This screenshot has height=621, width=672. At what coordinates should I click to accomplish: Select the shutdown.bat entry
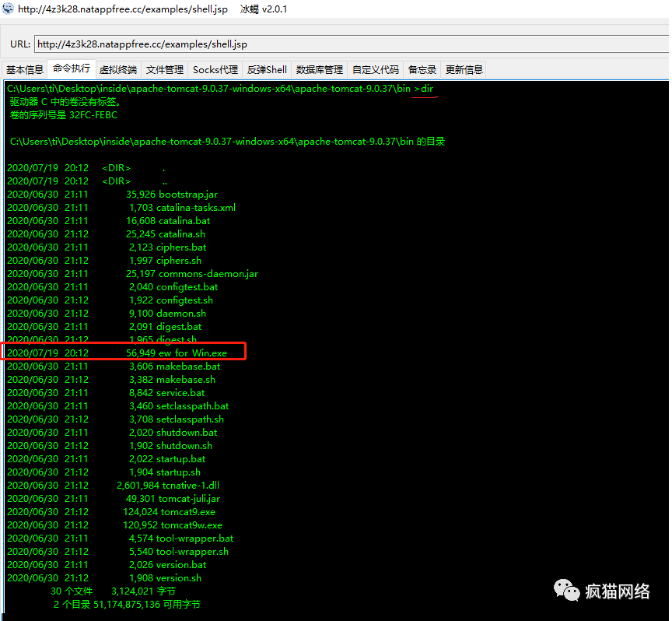point(112,433)
